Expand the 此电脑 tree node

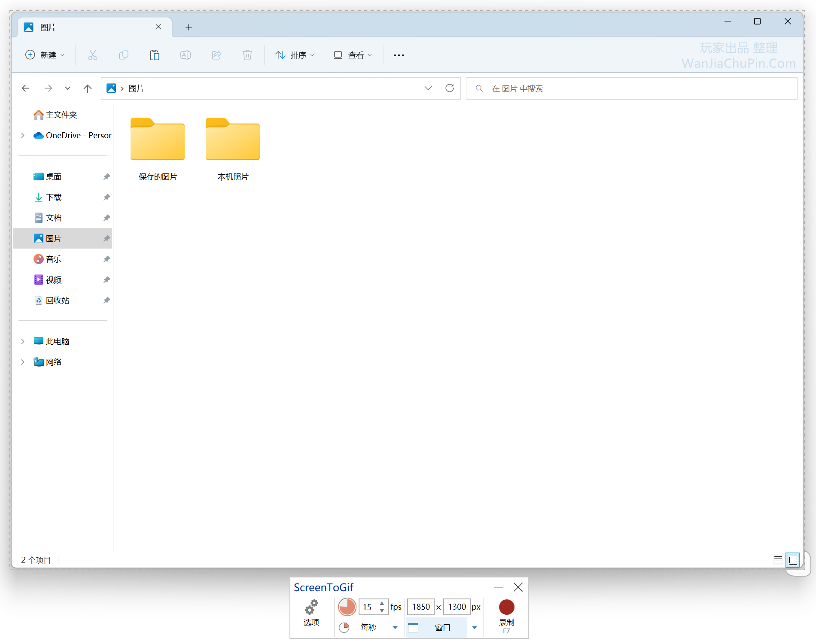point(23,341)
